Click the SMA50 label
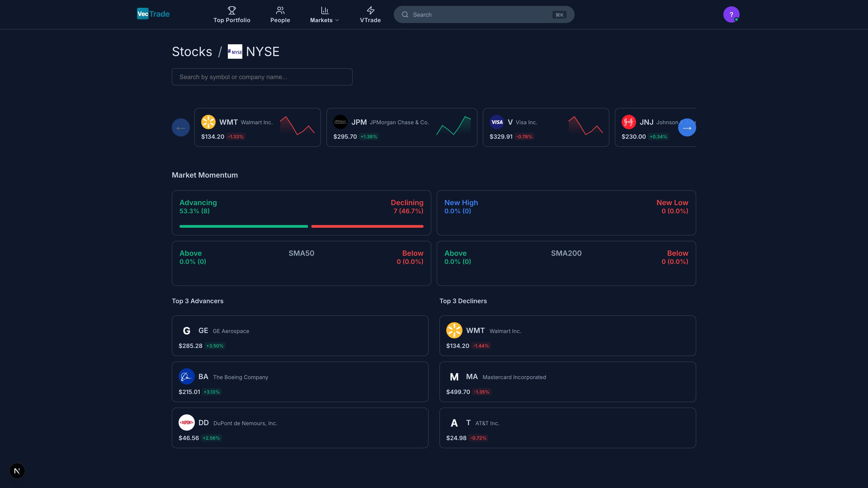868x488 pixels. pyautogui.click(x=301, y=253)
